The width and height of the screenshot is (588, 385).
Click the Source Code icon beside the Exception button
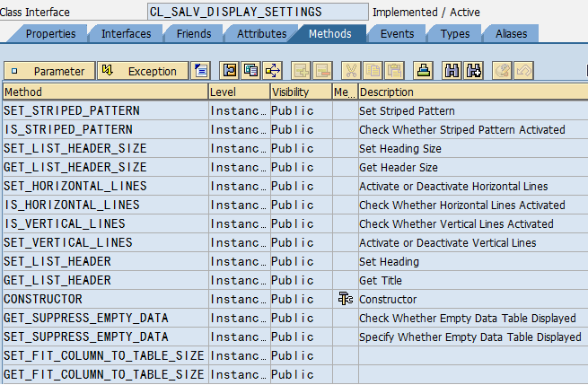[x=201, y=71]
